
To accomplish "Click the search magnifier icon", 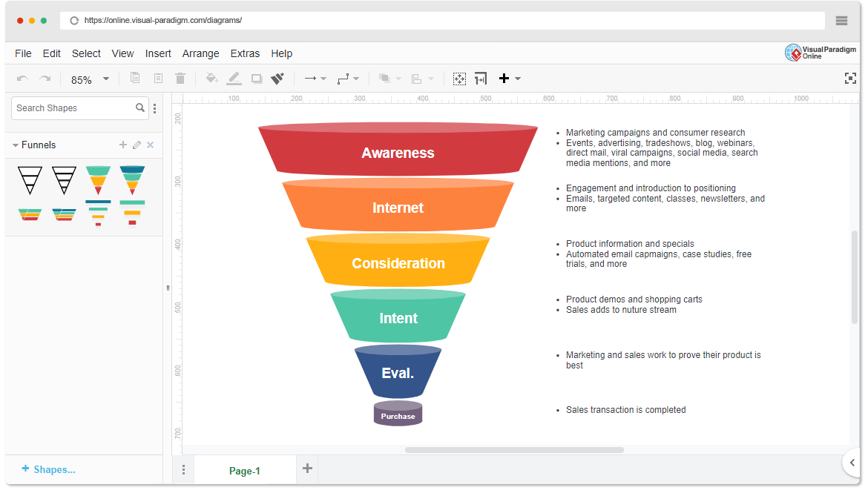I will (140, 108).
